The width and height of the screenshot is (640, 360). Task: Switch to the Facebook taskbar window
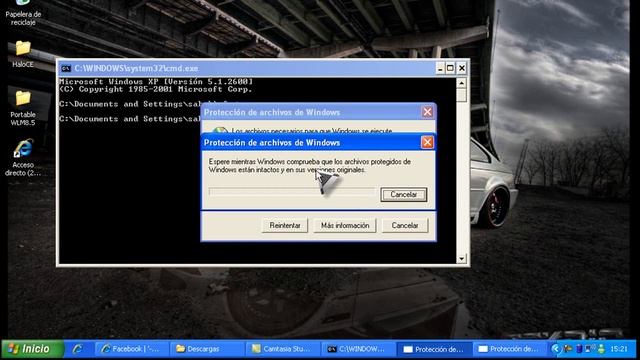(132, 349)
